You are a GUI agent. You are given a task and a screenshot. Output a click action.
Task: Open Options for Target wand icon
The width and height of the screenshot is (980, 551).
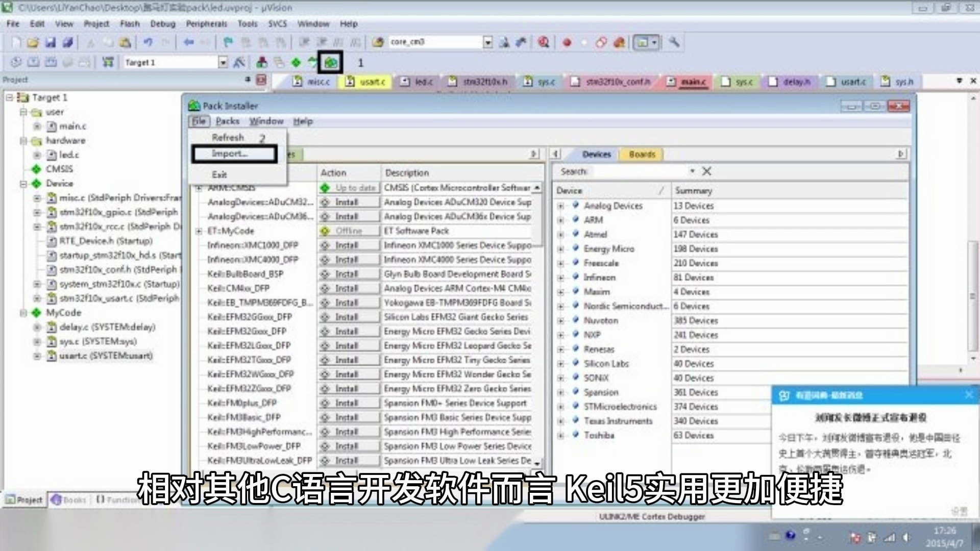pyautogui.click(x=239, y=62)
